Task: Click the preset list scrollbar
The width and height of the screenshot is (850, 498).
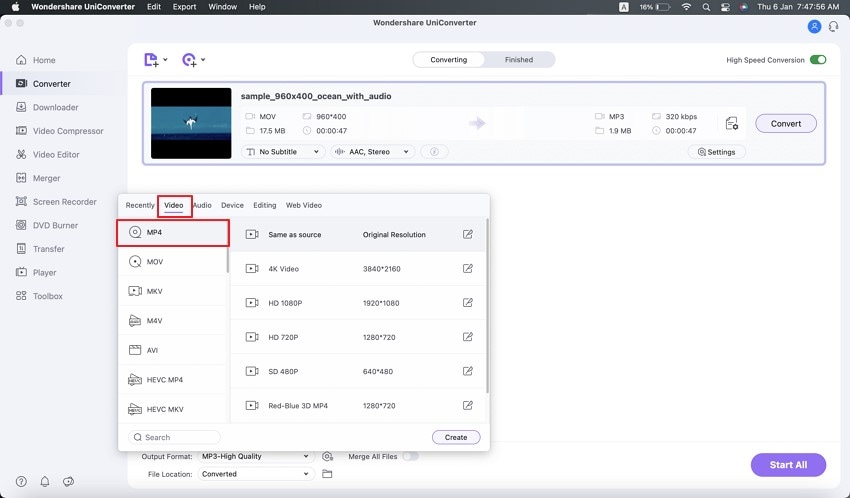Action: 487,306
